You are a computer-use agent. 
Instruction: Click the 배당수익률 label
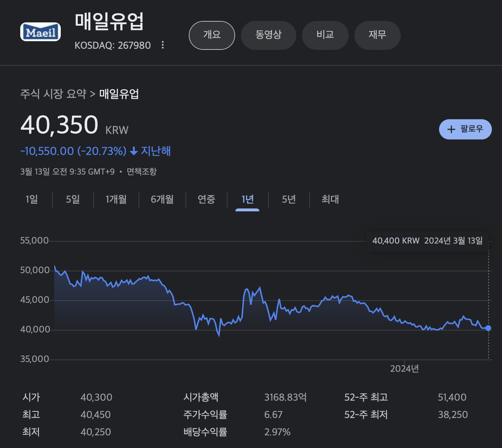(205, 432)
